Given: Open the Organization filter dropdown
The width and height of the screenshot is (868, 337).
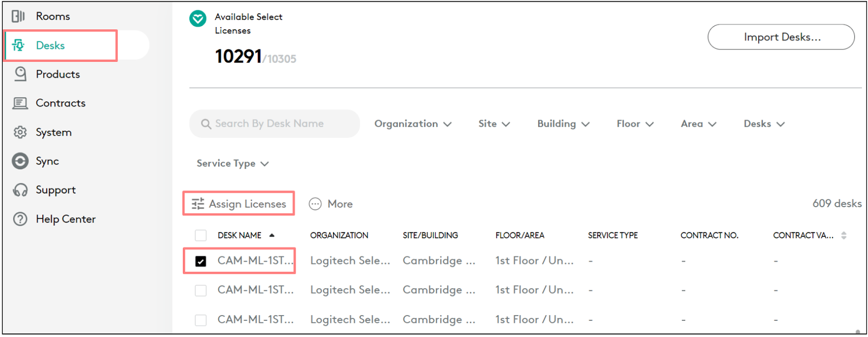Looking at the screenshot, I should (413, 123).
